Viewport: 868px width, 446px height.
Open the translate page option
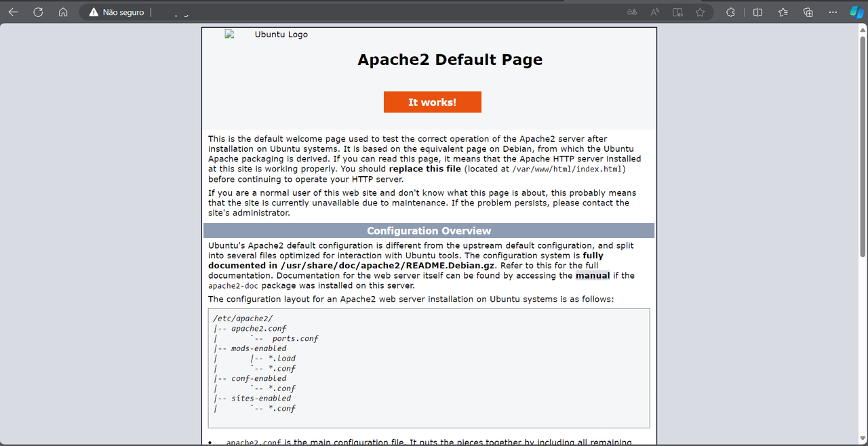[632, 12]
